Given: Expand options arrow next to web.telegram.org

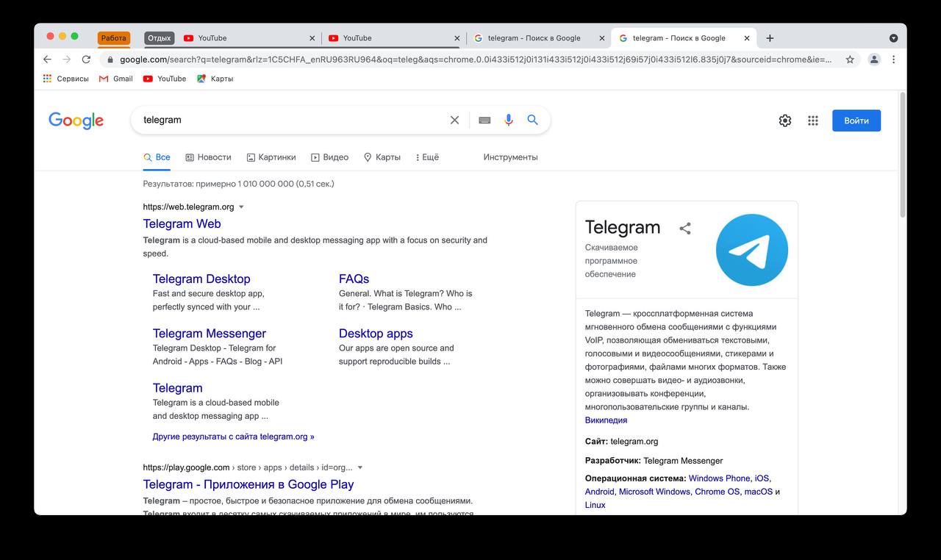Looking at the screenshot, I should [241, 207].
